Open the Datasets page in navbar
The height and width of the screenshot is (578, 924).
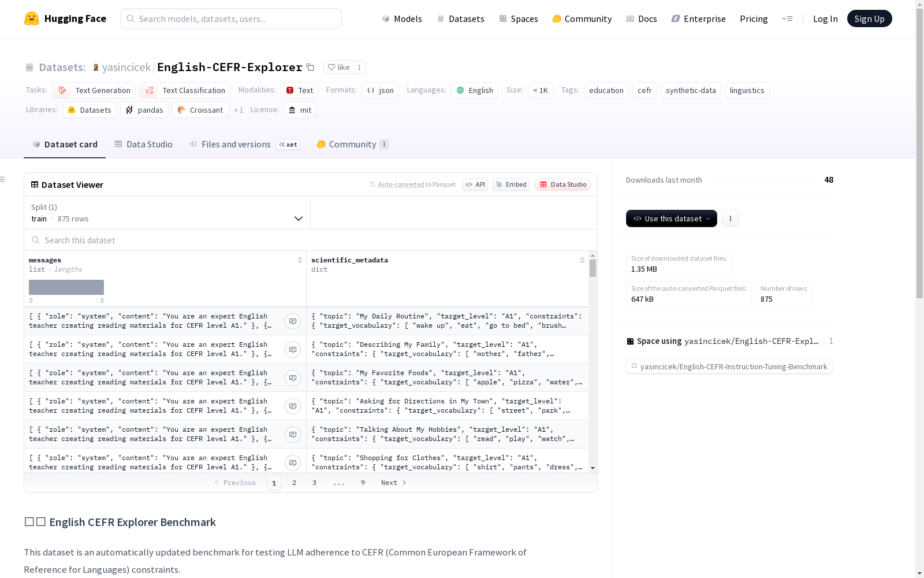tap(461, 18)
